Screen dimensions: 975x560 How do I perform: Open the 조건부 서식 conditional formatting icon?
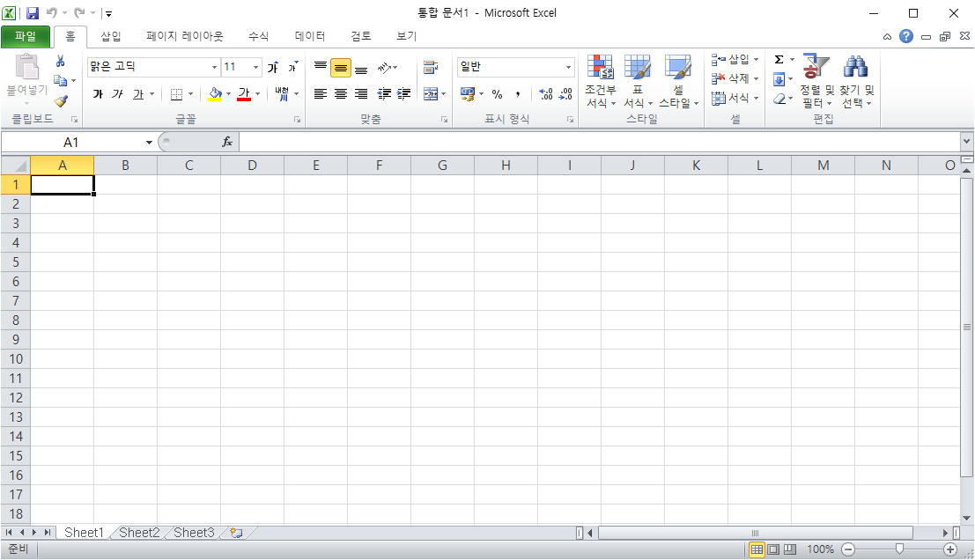600,67
